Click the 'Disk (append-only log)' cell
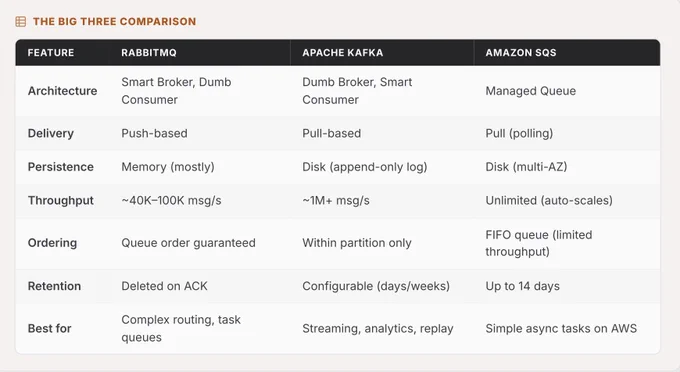 coord(365,167)
